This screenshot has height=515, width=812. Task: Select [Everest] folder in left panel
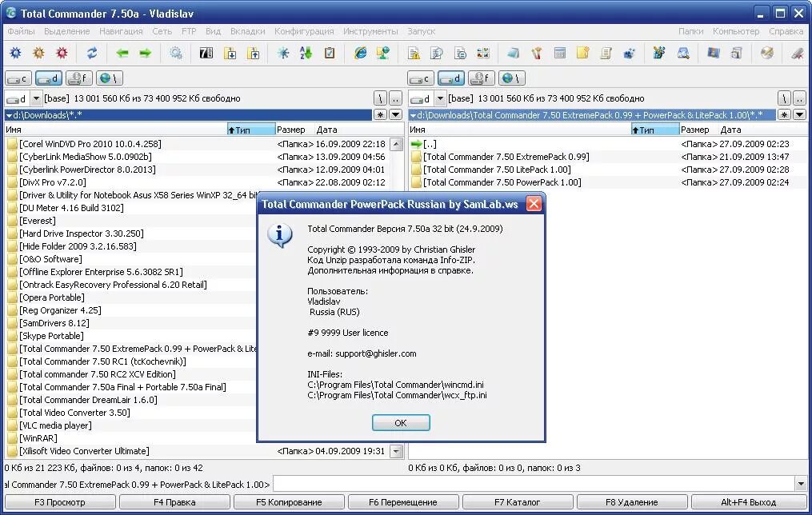click(38, 221)
